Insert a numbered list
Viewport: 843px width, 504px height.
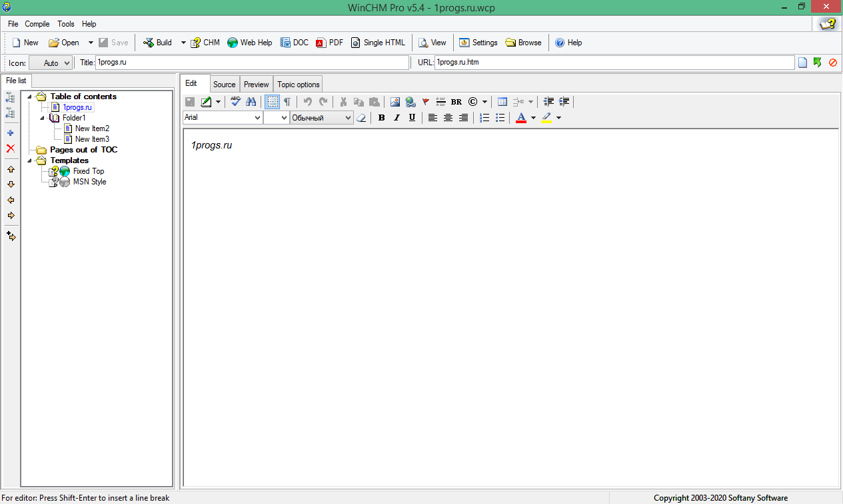[x=484, y=118]
